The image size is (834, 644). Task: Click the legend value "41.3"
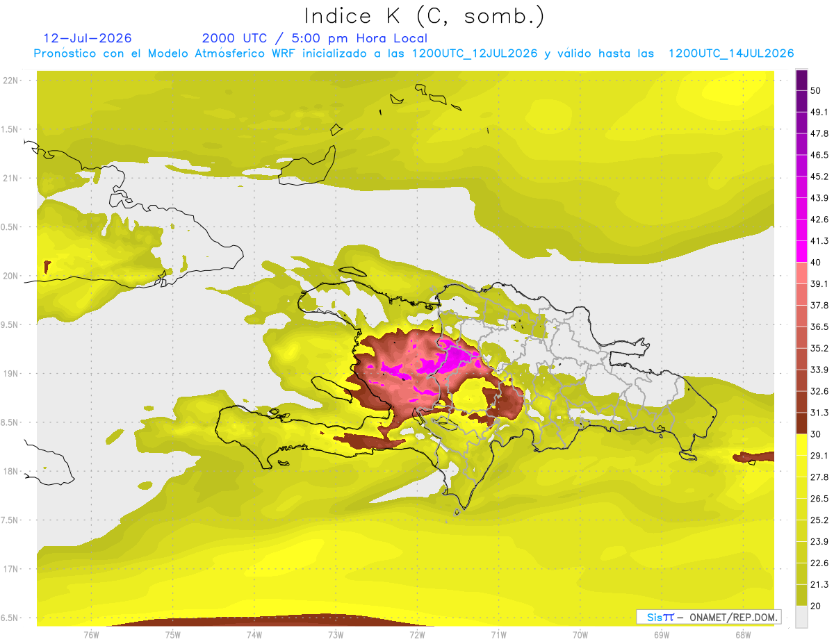coord(819,241)
